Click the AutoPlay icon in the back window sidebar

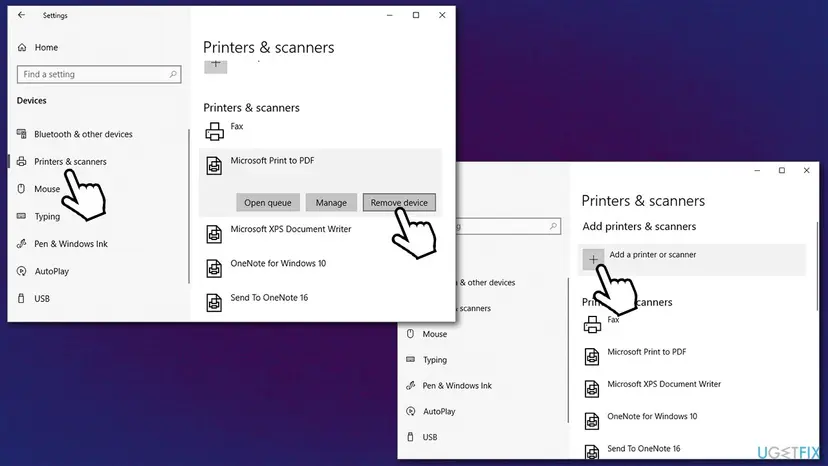[x=411, y=411]
